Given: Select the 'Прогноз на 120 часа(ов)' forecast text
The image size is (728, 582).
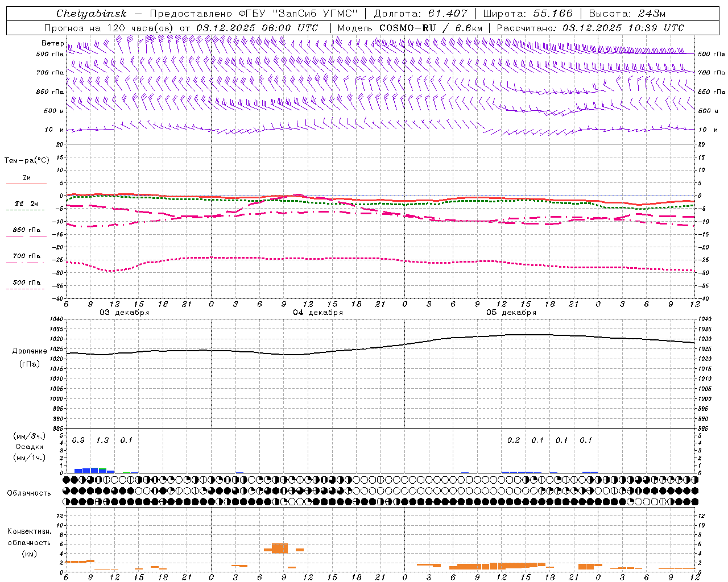Looking at the screenshot, I should click(109, 28).
